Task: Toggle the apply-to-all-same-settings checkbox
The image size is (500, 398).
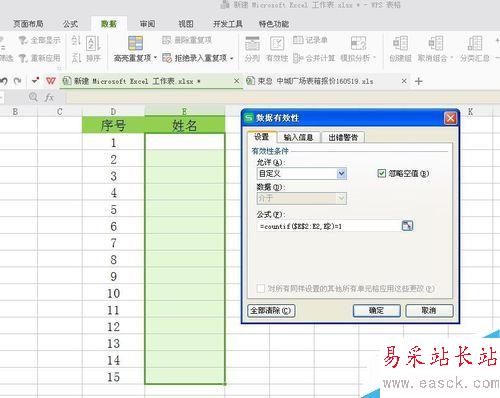Action: click(261, 288)
